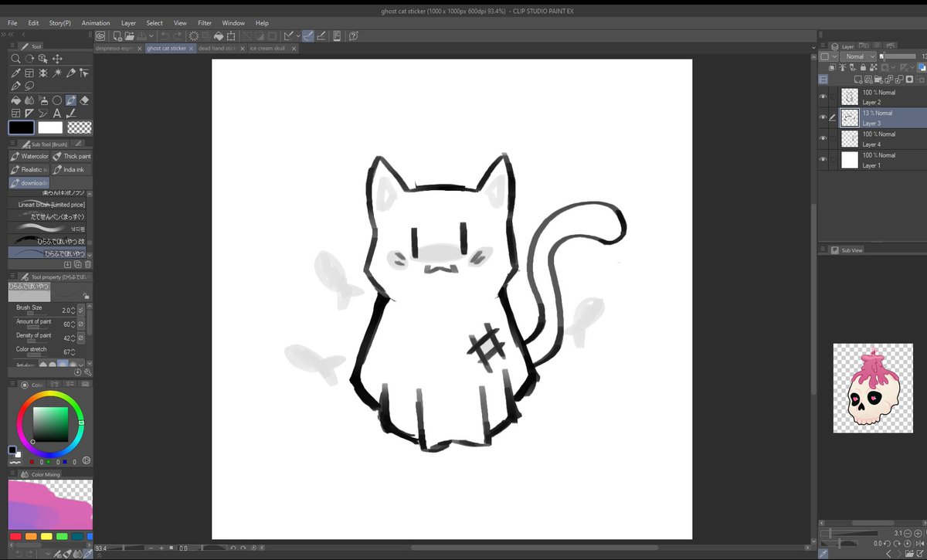Select the Blend tool
Screen dimensions: 927x560
click(x=29, y=100)
